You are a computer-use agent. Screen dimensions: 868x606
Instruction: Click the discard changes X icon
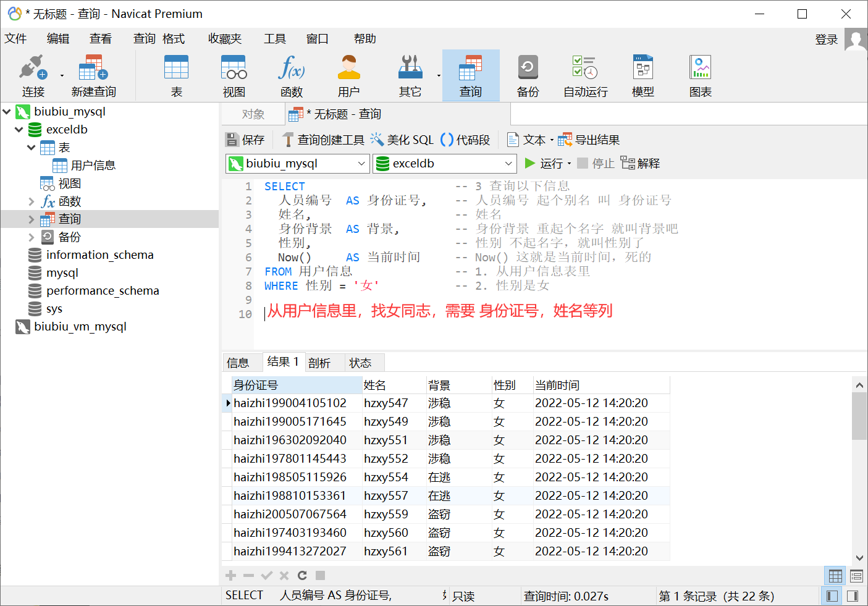coord(284,576)
